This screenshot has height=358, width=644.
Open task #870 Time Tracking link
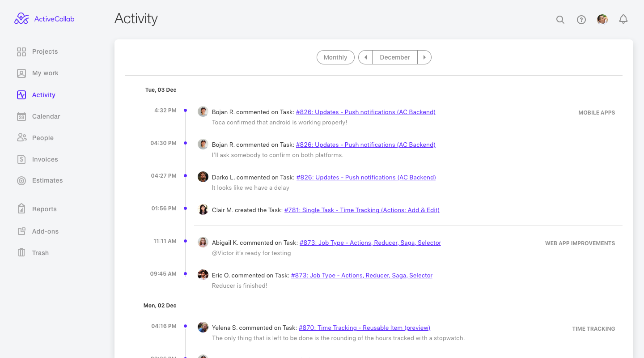[364, 328]
